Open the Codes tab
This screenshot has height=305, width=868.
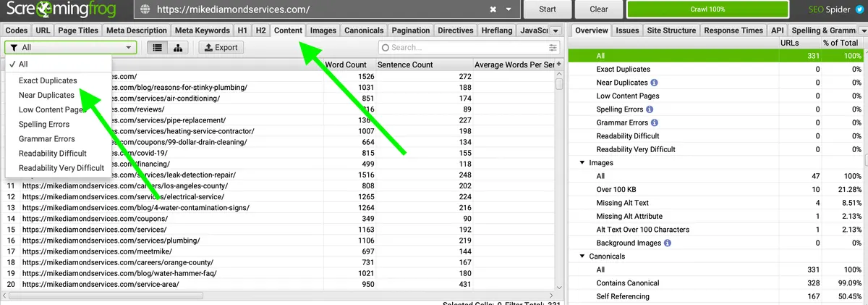(17, 30)
